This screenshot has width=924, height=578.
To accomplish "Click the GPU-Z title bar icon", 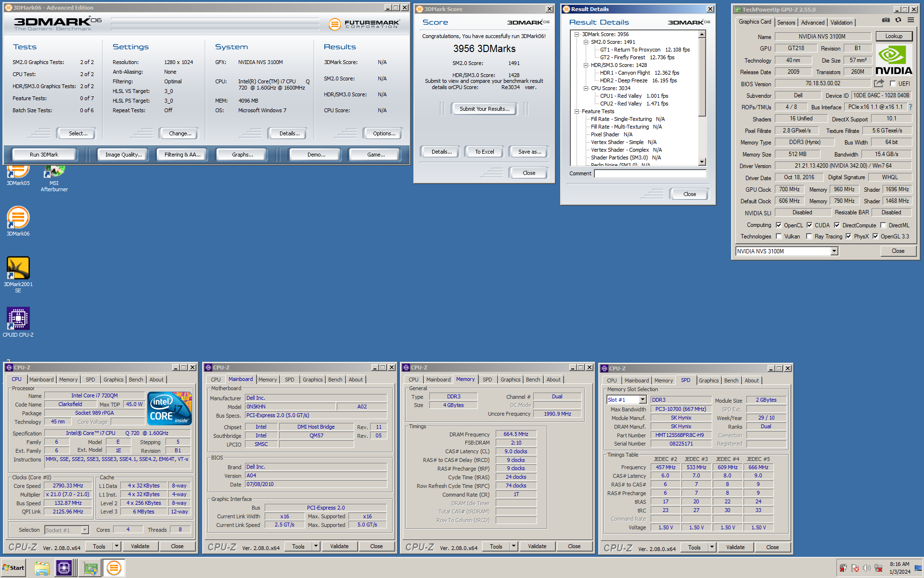I will tap(738, 9).
